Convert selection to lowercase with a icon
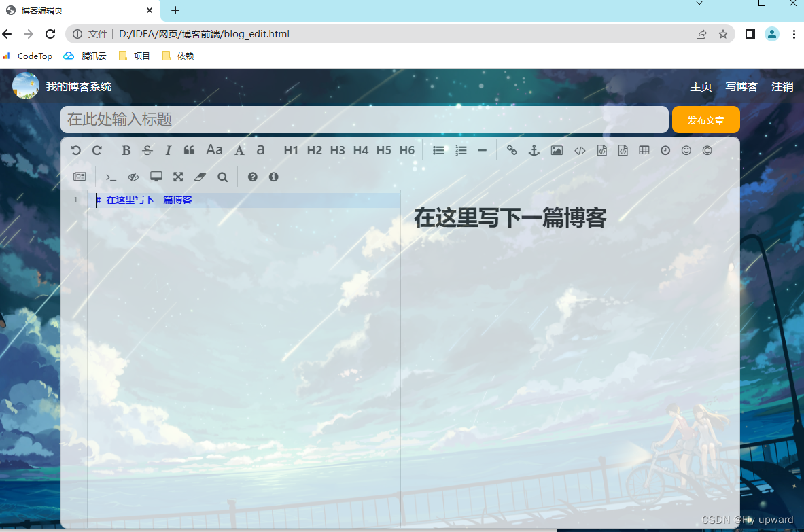 click(x=260, y=150)
